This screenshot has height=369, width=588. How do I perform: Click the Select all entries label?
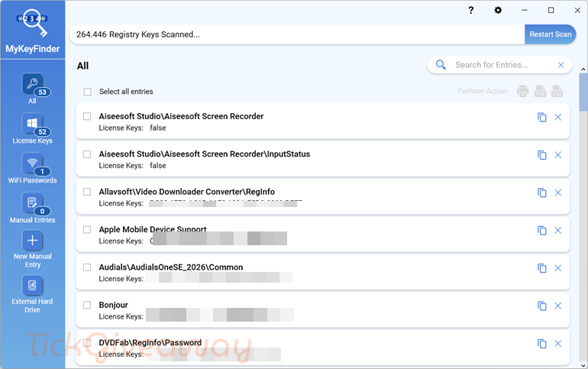126,92
